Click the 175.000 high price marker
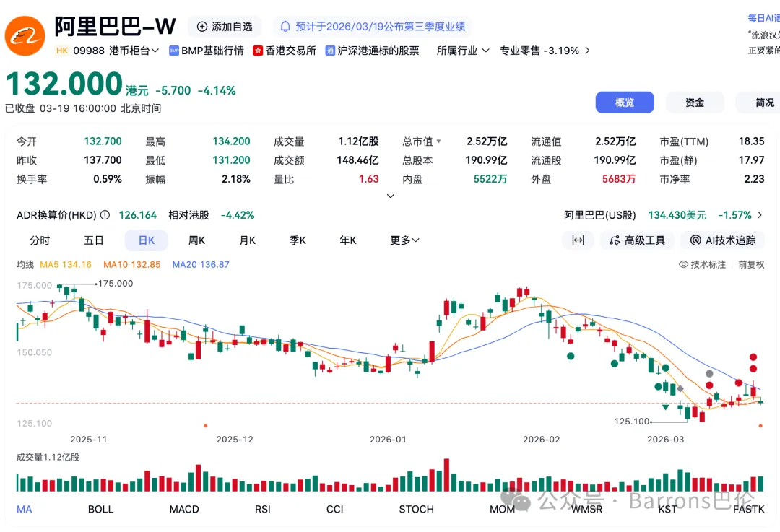This screenshot has height=532, width=780. 116,284
